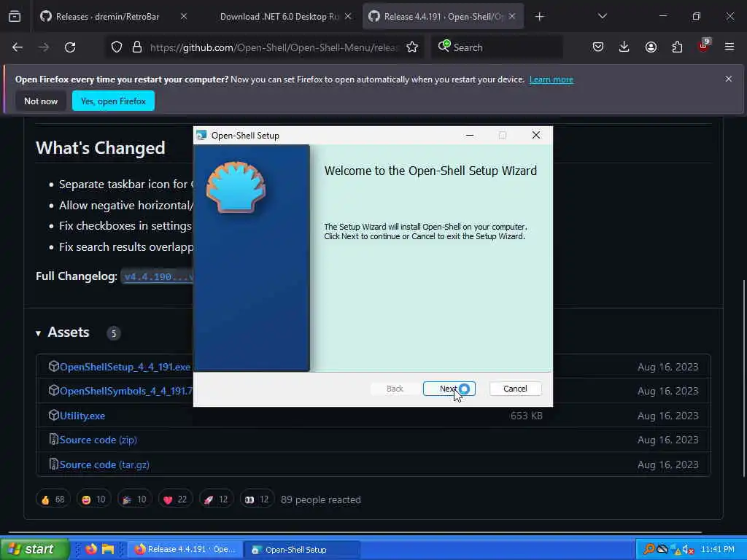Close the .NET 6.0 download tab

tap(348, 16)
